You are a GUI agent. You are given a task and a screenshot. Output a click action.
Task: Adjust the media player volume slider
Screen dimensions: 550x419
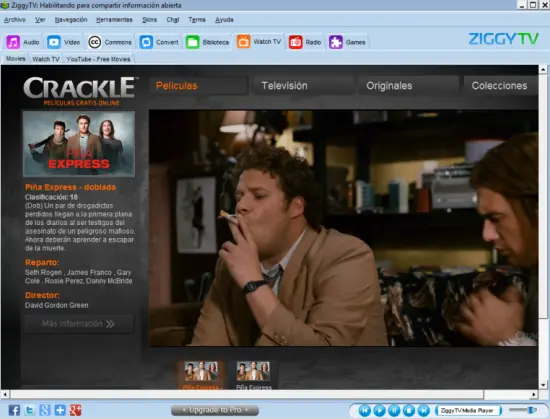click(x=523, y=410)
